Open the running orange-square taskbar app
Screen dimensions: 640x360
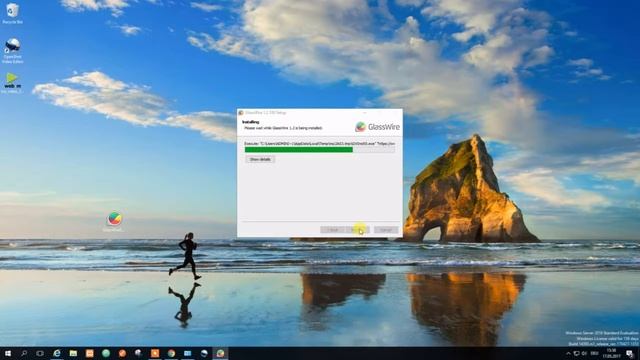click(x=155, y=353)
